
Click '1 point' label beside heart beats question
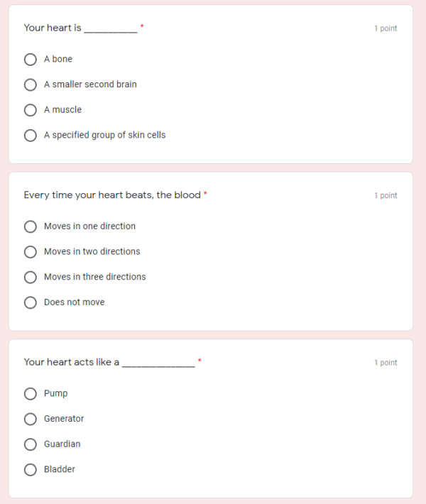pos(386,196)
